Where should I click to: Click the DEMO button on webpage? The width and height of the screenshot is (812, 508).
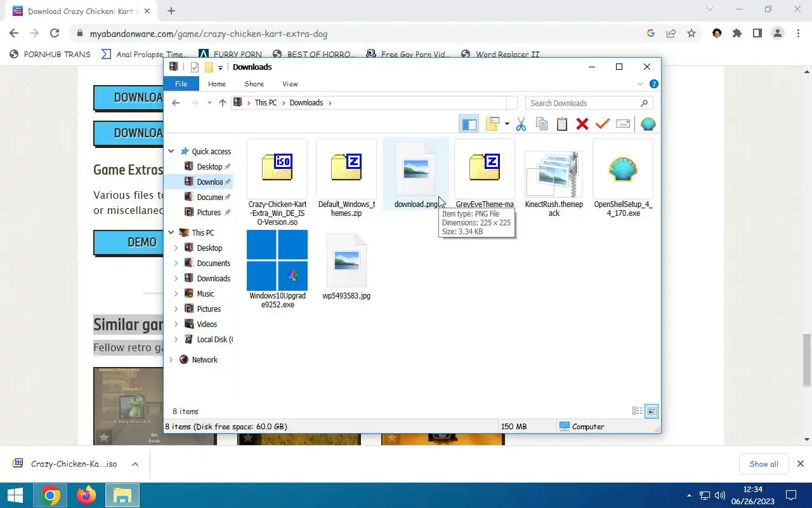point(128,243)
